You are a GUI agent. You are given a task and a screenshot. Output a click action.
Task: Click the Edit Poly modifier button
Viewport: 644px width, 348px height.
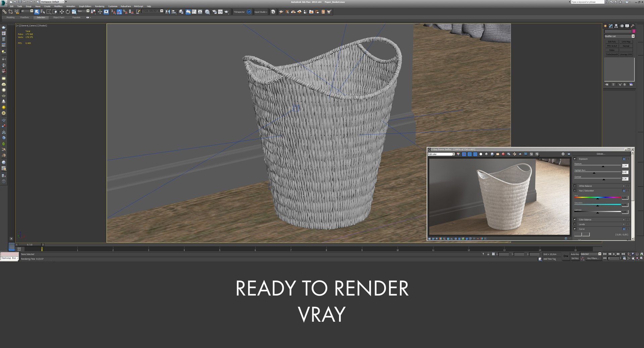coord(612,42)
